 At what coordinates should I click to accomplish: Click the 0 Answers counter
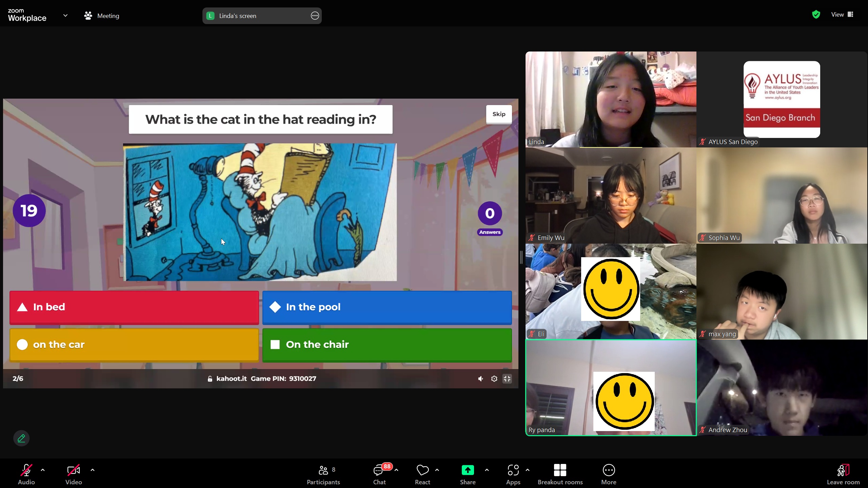(490, 219)
